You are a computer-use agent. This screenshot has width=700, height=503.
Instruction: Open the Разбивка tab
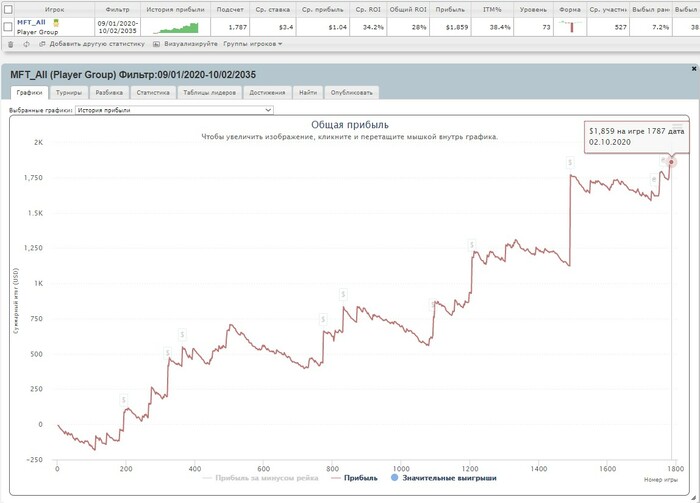coord(109,92)
